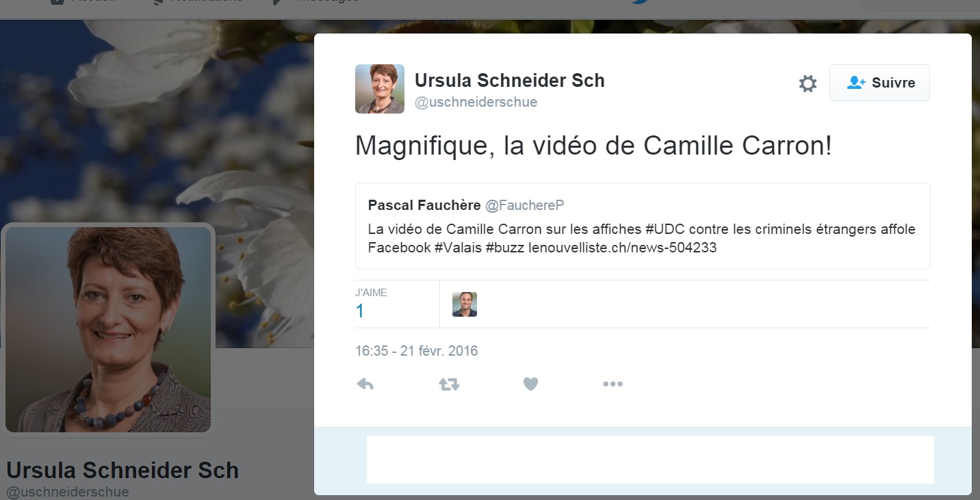Open the lenouvelliste.ch/news-504233 link
The height and width of the screenshot is (500, 980).
click(623, 248)
